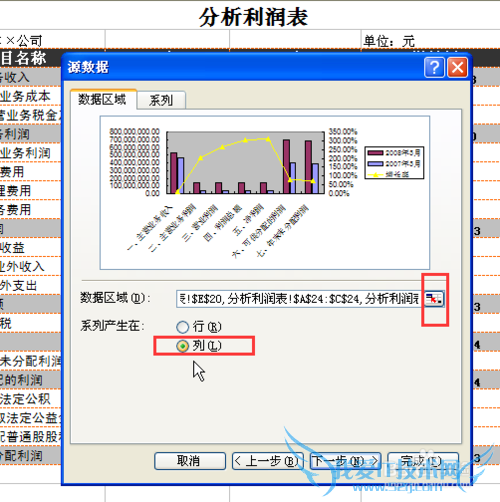This screenshot has height=502, width=500.
Task: Open the 数据区域 tab
Action: coord(103,99)
